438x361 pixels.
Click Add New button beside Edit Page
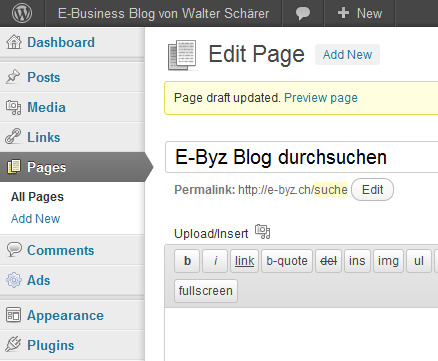pos(347,55)
